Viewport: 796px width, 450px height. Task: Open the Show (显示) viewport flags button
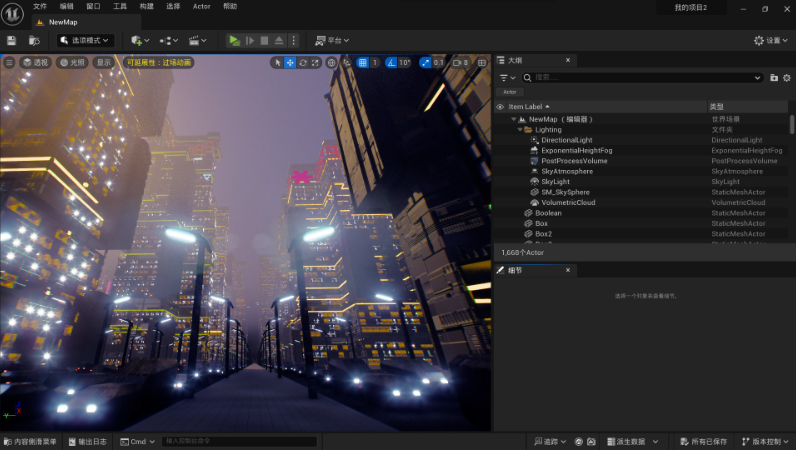104,62
